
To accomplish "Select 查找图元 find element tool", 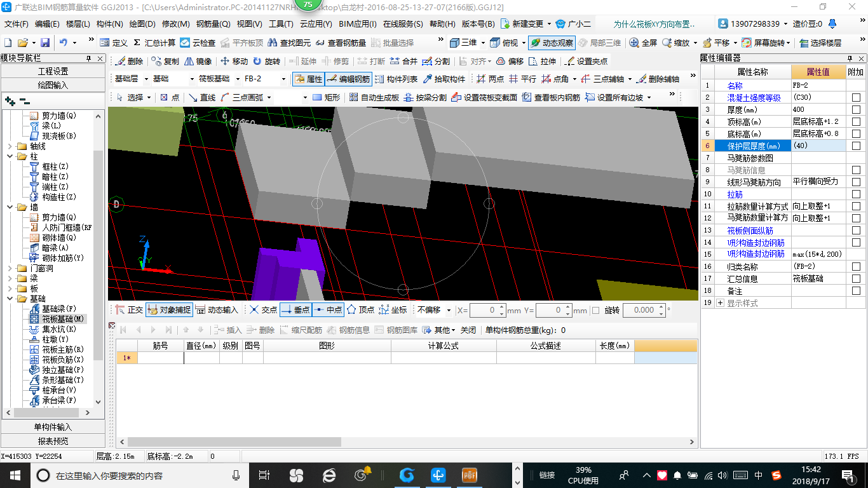I will click(290, 43).
